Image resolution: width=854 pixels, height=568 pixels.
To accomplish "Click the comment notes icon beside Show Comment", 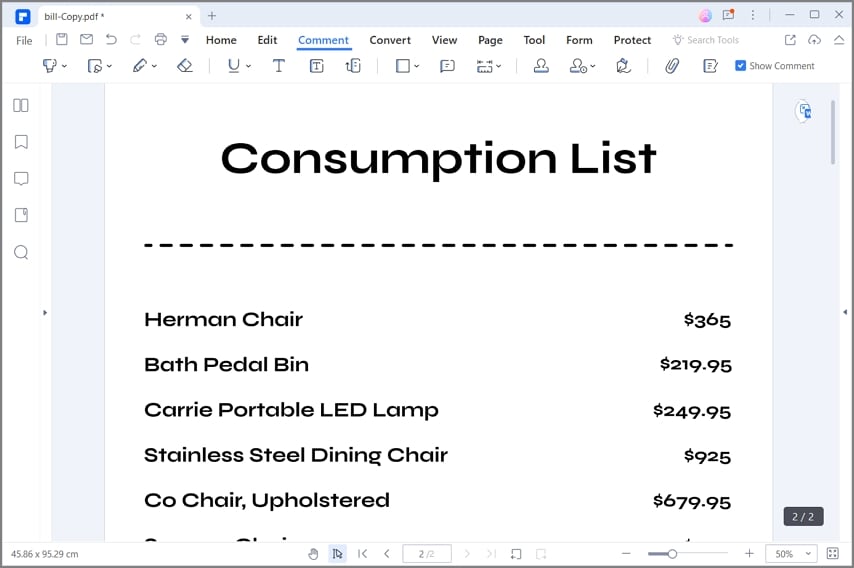I will click(x=710, y=66).
